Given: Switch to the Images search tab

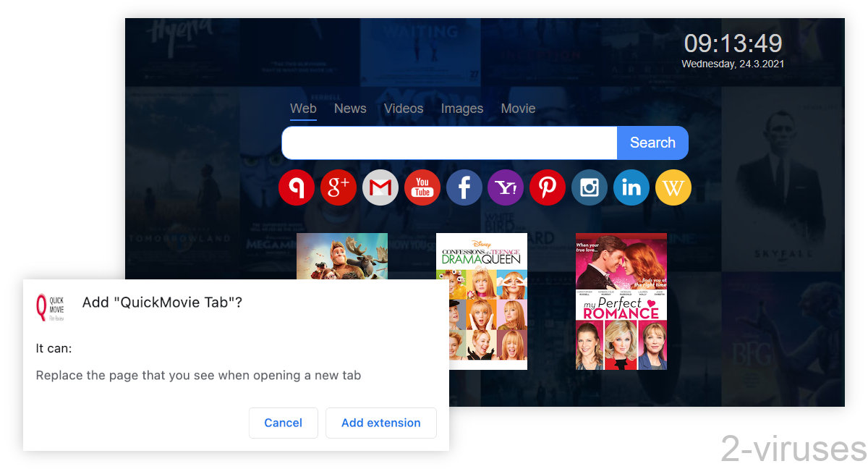Looking at the screenshot, I should click(462, 109).
